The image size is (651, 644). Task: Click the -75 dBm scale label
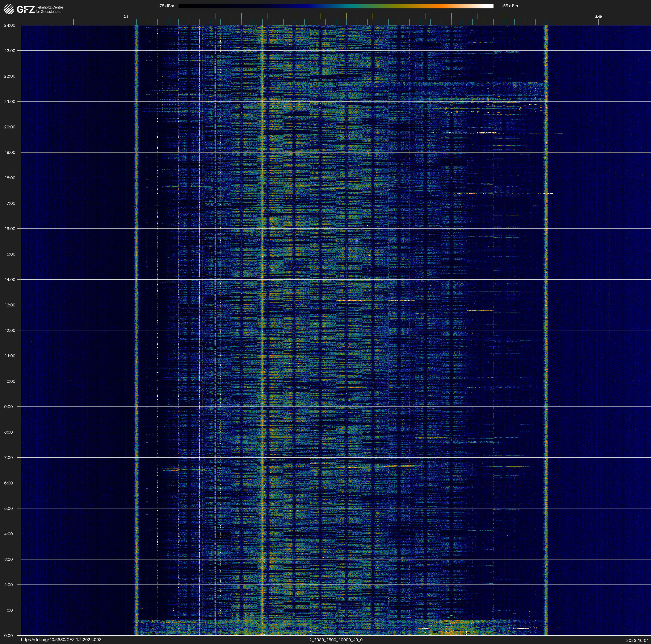tap(166, 6)
